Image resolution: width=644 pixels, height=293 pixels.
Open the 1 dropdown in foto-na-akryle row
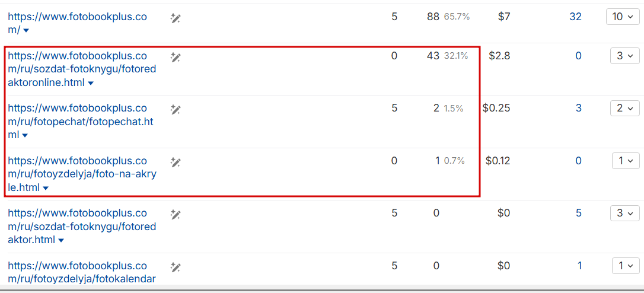pyautogui.click(x=626, y=161)
